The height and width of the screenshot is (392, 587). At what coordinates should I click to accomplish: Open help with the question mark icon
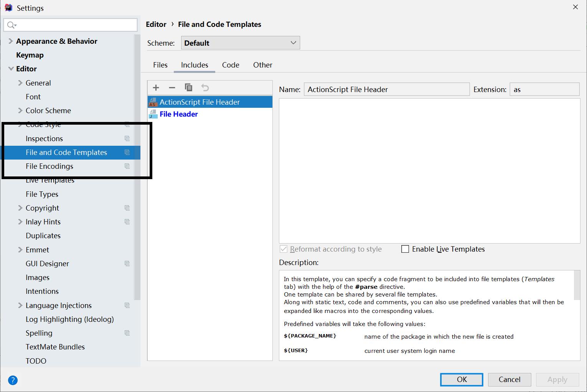(13, 380)
